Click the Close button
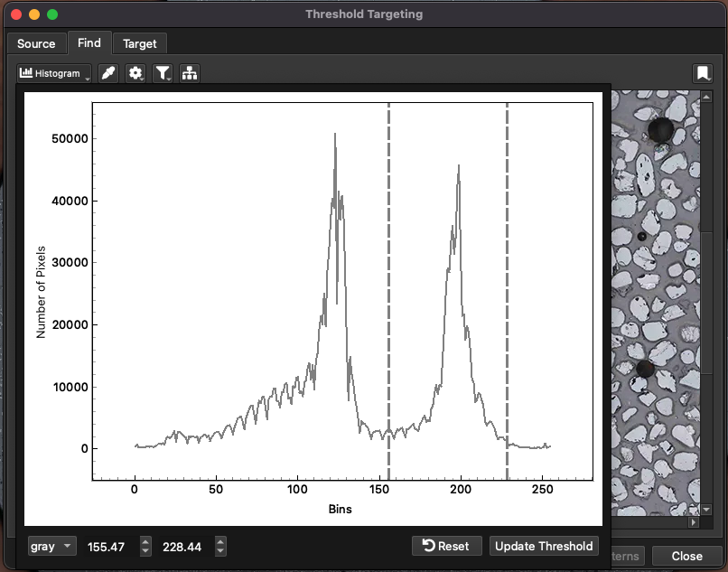728x572 pixels. [686, 556]
